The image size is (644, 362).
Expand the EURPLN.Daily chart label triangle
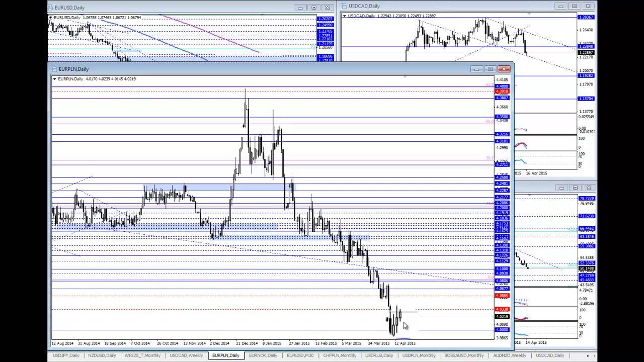pyautogui.click(x=55, y=79)
